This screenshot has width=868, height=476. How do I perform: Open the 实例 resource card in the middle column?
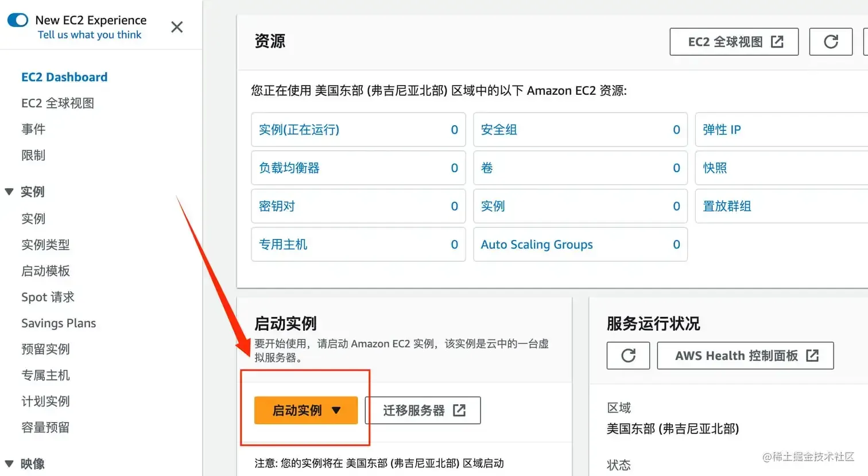click(x=580, y=206)
